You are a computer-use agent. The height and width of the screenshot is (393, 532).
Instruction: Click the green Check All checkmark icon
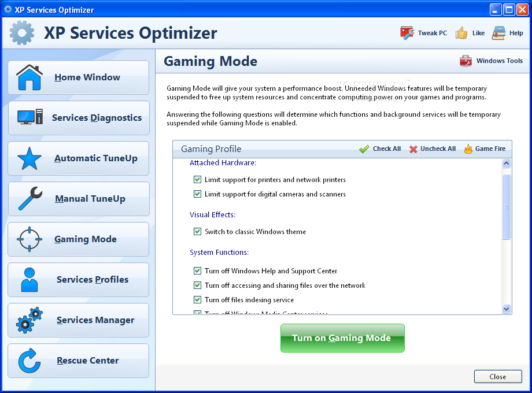pos(364,149)
